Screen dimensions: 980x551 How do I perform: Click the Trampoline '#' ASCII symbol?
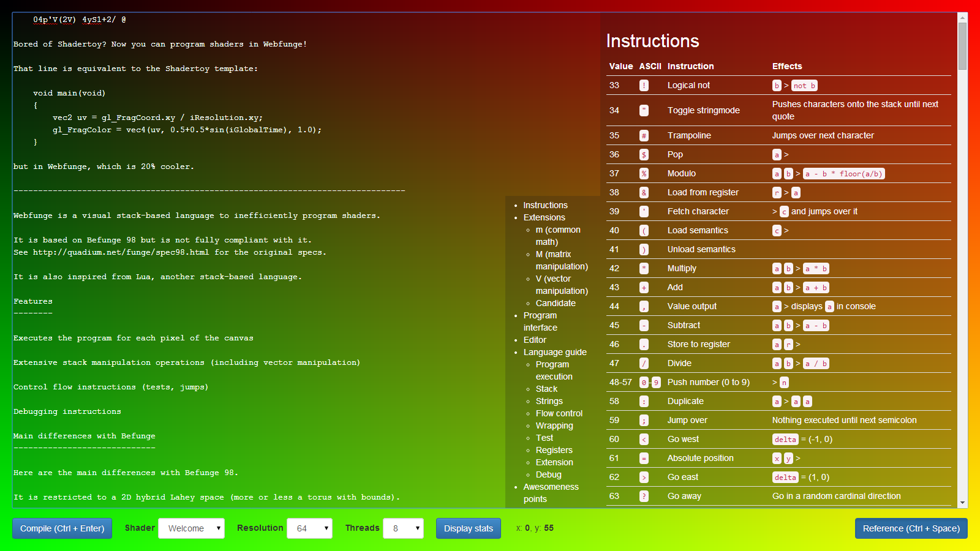644,136
